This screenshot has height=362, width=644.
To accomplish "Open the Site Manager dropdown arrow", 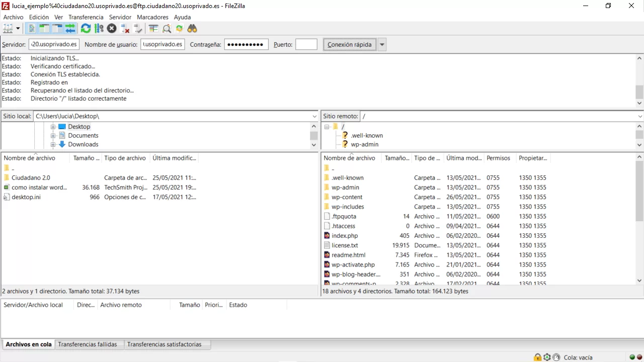I will click(18, 29).
